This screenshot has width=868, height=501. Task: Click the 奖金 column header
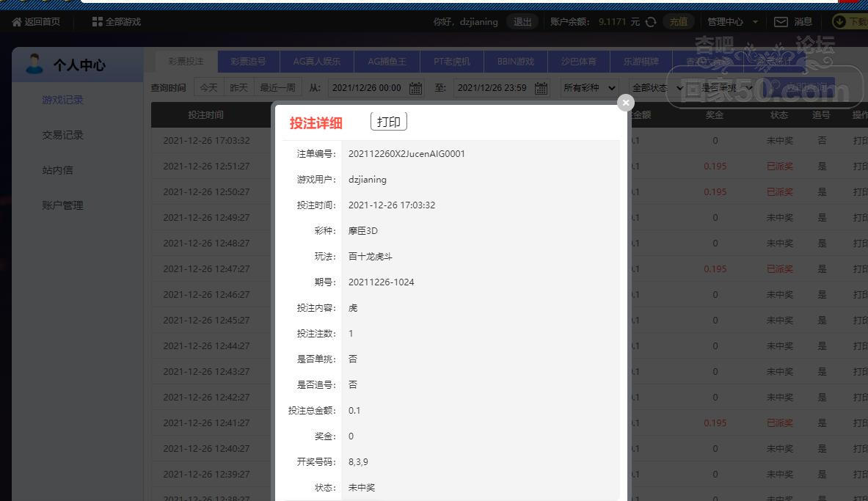pyautogui.click(x=715, y=114)
